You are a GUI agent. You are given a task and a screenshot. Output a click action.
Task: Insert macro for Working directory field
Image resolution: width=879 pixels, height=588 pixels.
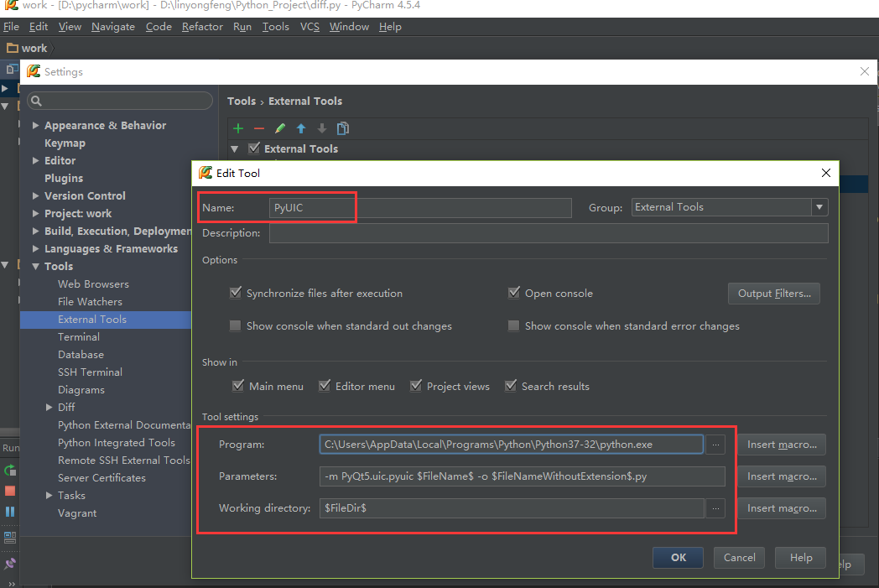pyautogui.click(x=782, y=508)
